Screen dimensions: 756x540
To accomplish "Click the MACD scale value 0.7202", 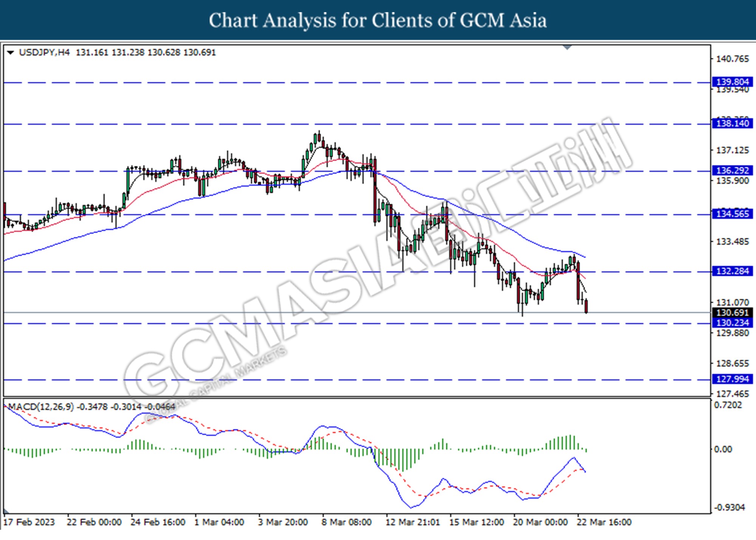I will coord(728,405).
